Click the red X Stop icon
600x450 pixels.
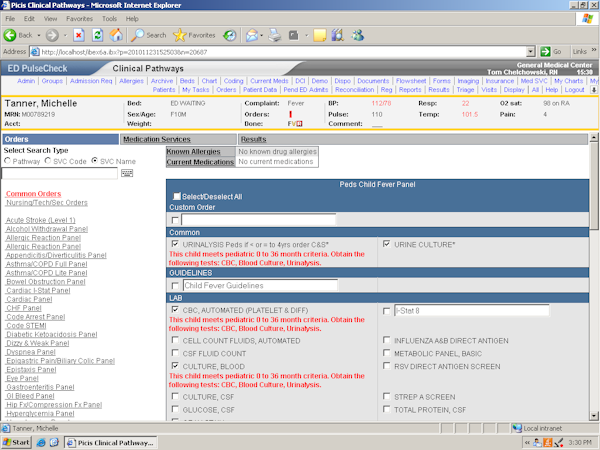tap(79, 35)
